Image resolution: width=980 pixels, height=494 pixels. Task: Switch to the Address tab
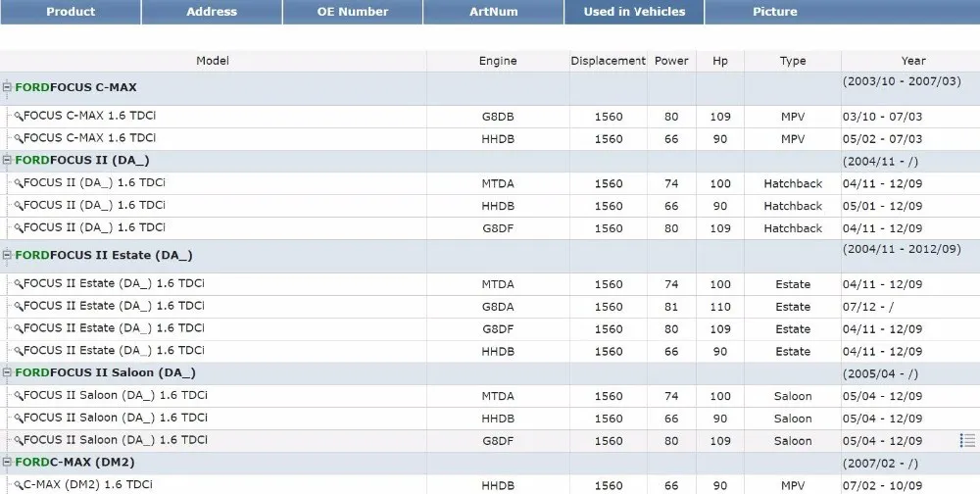click(212, 12)
